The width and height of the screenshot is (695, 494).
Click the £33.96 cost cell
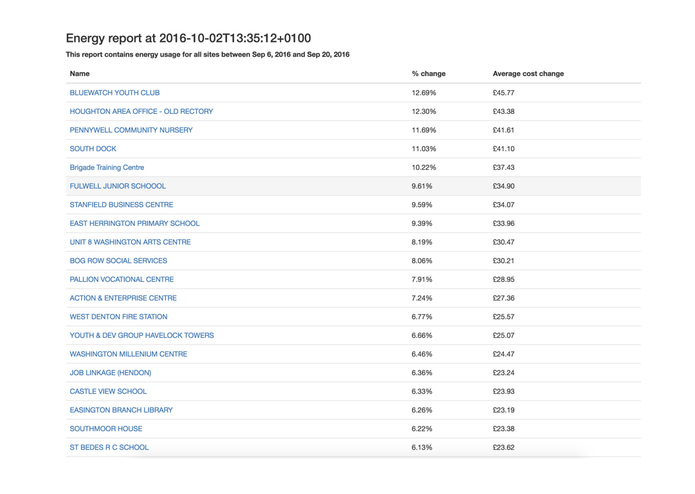point(503,223)
